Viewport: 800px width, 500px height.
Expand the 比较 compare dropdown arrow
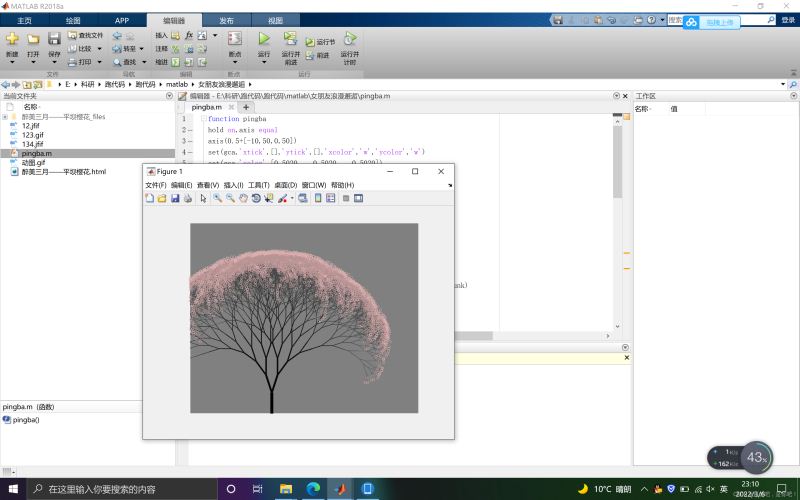[99, 49]
